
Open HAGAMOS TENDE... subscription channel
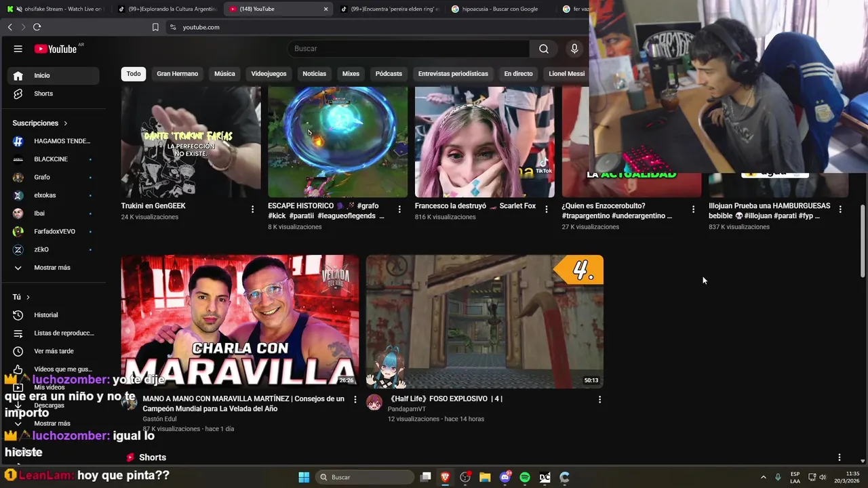(54, 141)
